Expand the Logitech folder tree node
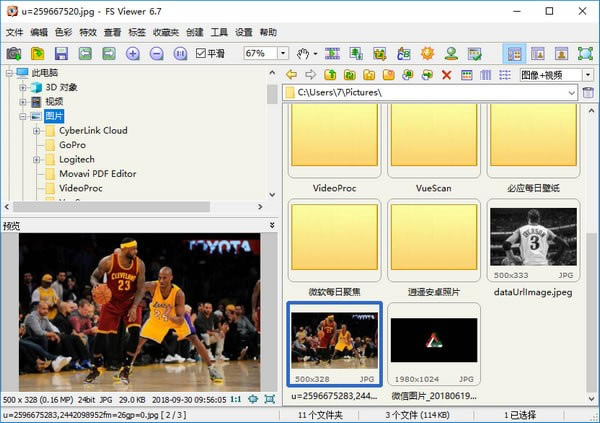This screenshot has width=600, height=423. pyautogui.click(x=37, y=159)
